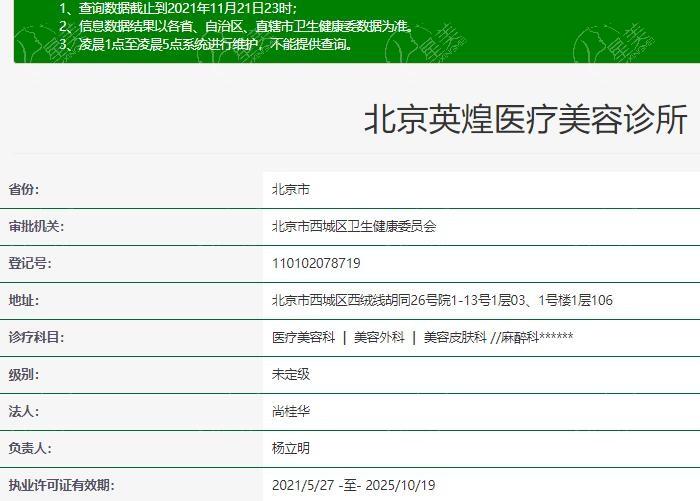This screenshot has width=700, height=501.
Task: Select the 法人 label
Action: click(24, 411)
